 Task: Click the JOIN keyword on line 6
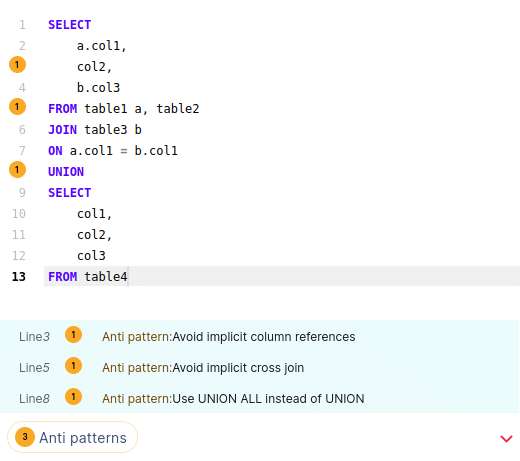click(x=62, y=130)
